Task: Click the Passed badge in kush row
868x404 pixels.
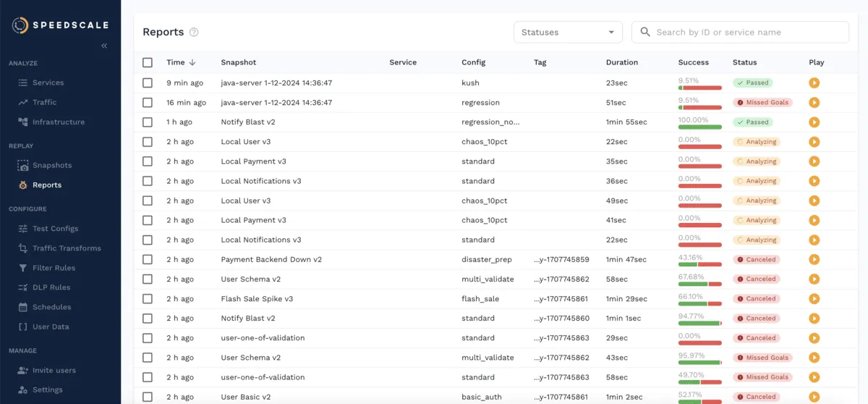Action: coord(752,83)
